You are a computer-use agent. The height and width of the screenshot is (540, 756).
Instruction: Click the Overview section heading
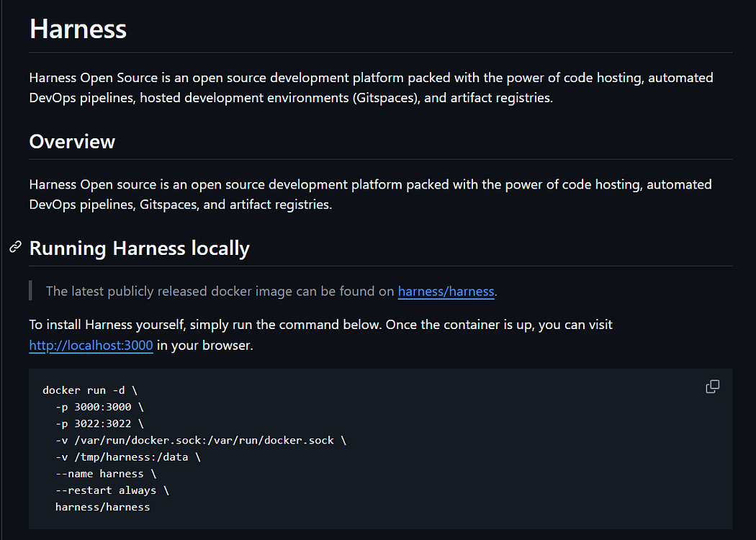(72, 141)
